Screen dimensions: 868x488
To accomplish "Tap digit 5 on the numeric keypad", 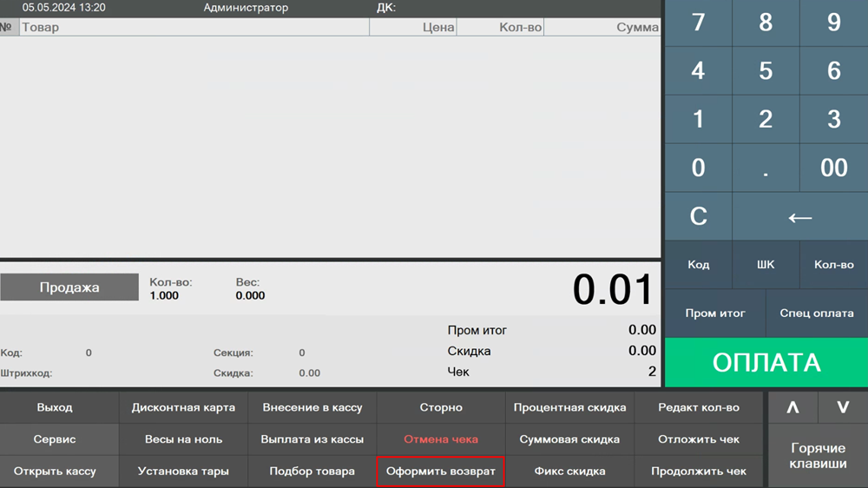I will coord(766,71).
